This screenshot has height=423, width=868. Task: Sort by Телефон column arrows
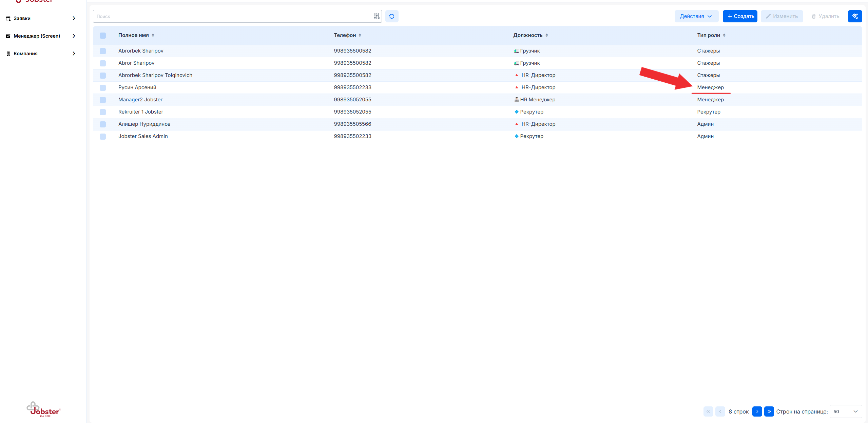tap(360, 35)
